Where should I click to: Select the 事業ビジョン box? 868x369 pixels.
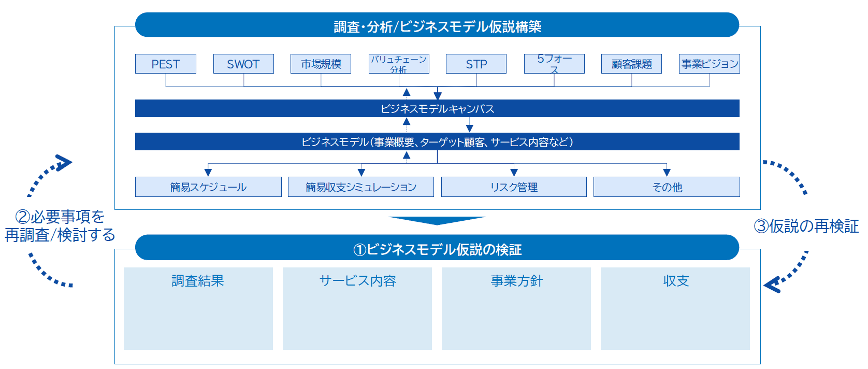(x=710, y=64)
